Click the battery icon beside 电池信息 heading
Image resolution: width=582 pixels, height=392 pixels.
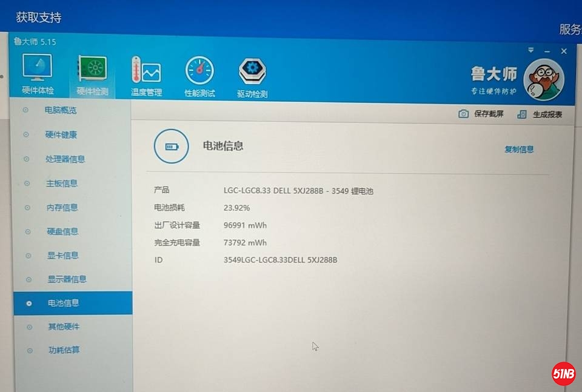click(x=172, y=147)
